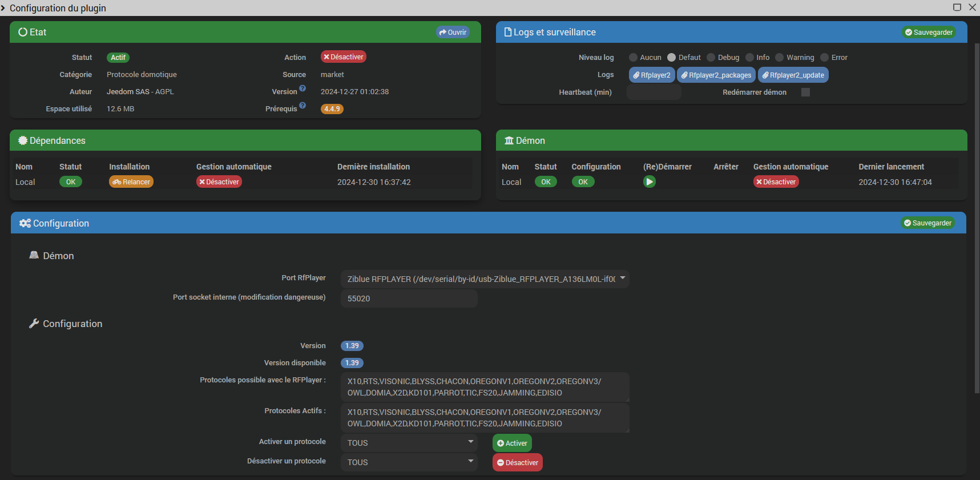Click the Logs et surveillance file icon
This screenshot has width=980, height=480.
[x=508, y=32]
